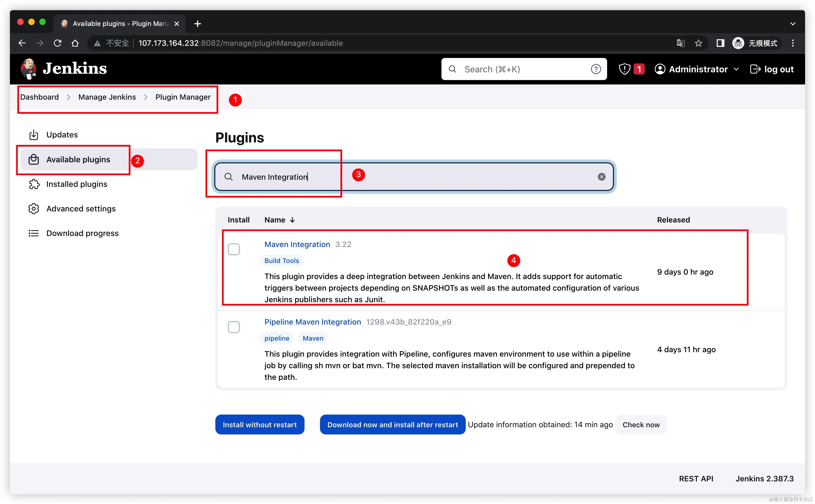Click the list icon for Download progress
The width and height of the screenshot is (815, 504).
pyautogui.click(x=33, y=233)
